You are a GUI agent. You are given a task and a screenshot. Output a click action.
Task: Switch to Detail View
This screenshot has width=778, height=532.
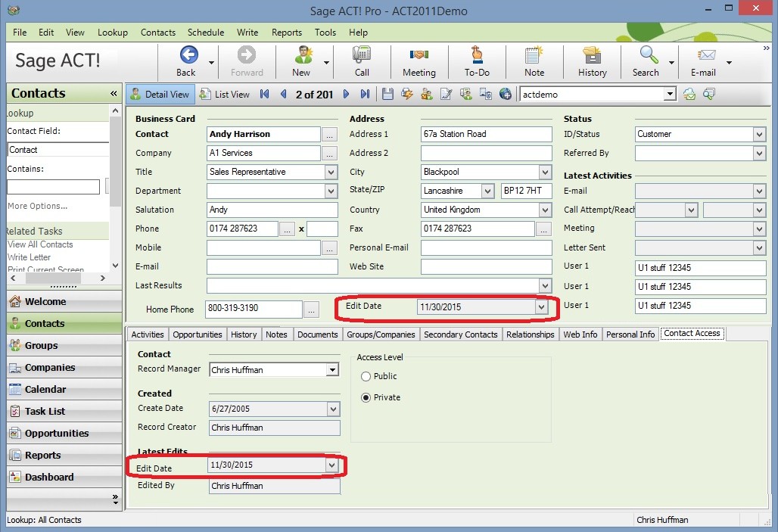[x=160, y=95]
